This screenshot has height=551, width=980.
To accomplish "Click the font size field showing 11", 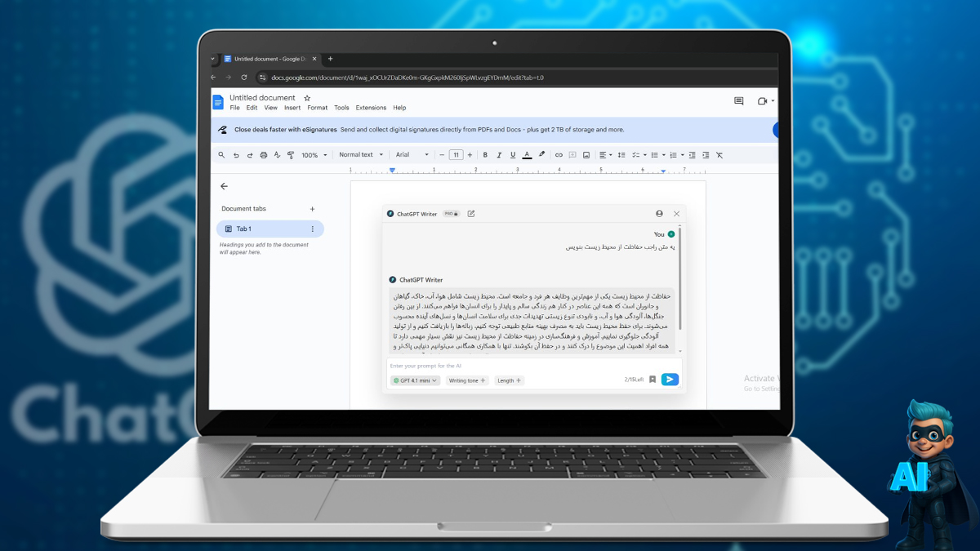I will click(456, 155).
